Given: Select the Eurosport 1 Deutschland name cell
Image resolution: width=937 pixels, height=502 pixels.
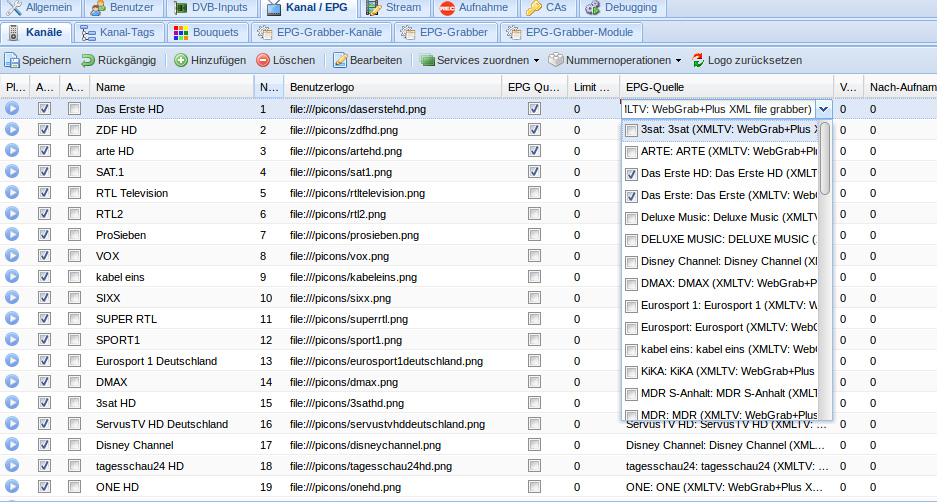Looking at the screenshot, I should pyautogui.click(x=157, y=361).
